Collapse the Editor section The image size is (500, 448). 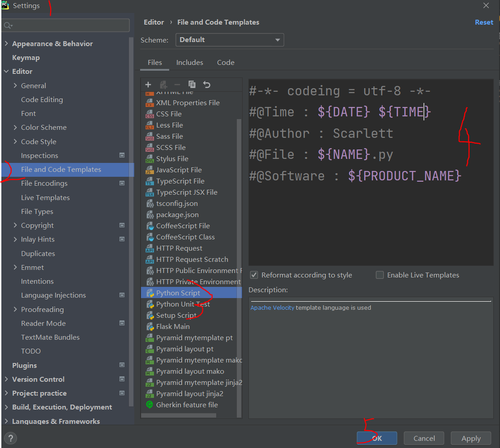click(6, 71)
